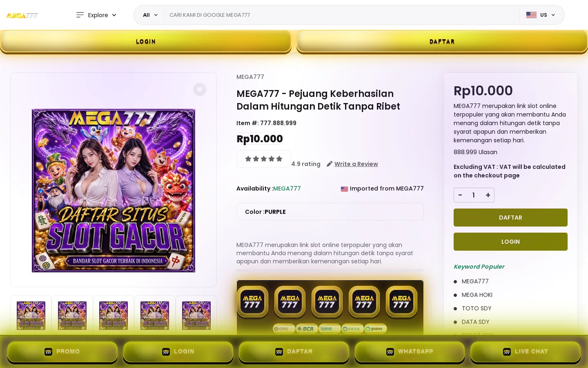
Task: Click the OVO payment icon
Action: click(283, 329)
